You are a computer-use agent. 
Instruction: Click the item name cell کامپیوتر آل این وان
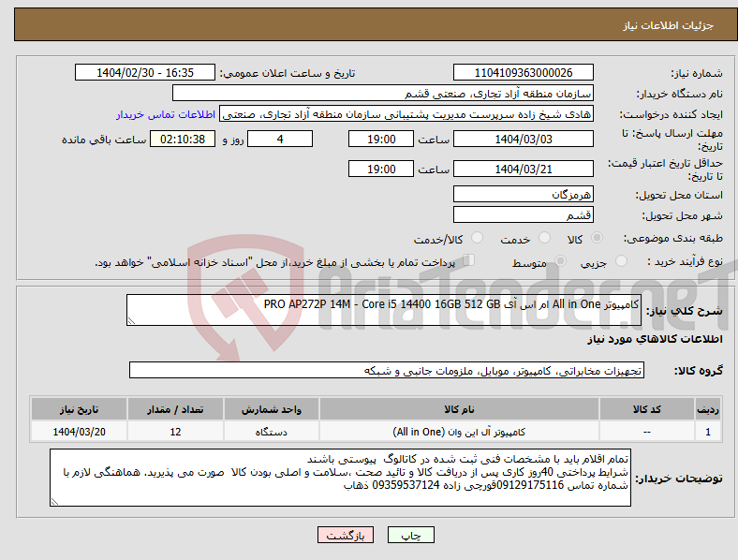pyautogui.click(x=459, y=432)
